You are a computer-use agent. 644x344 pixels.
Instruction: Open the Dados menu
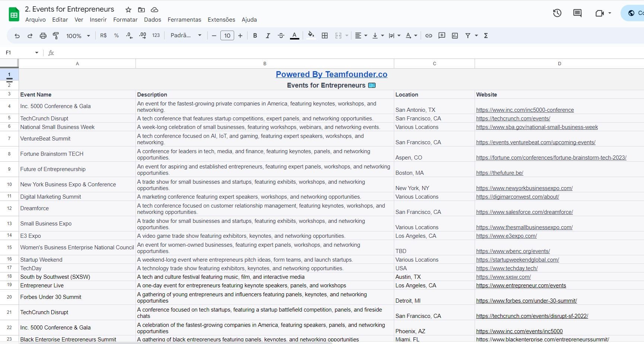[153, 20]
